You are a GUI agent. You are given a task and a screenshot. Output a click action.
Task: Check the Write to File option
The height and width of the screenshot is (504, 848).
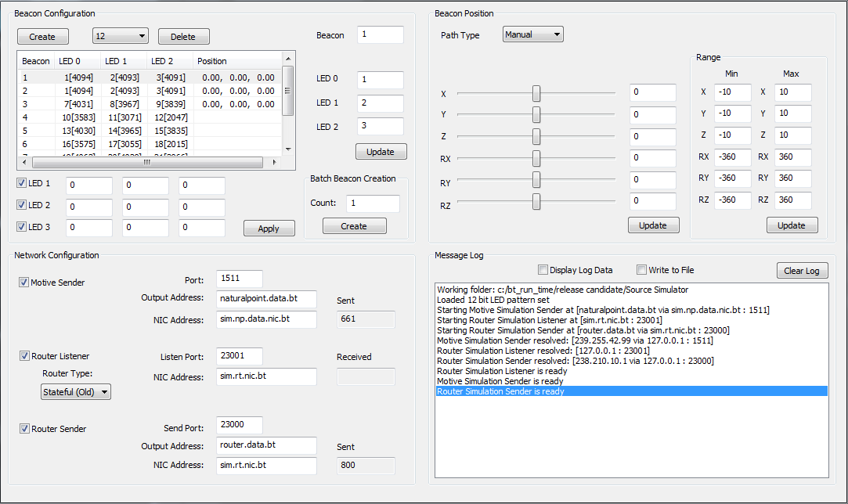pyautogui.click(x=641, y=270)
